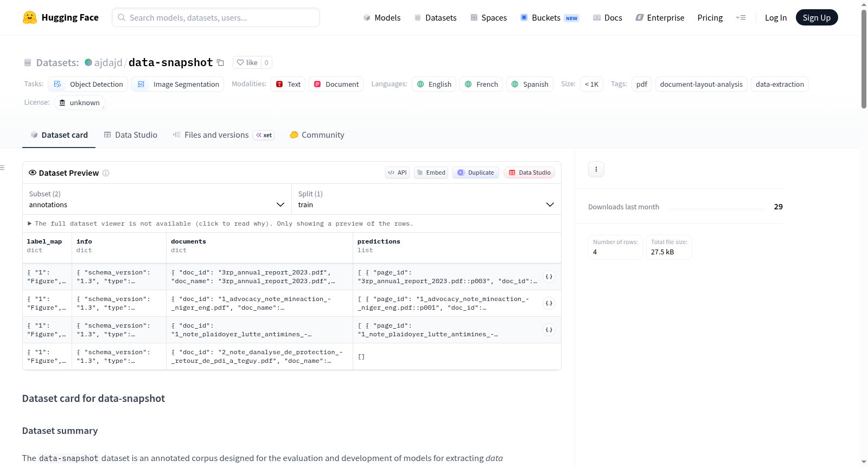Open the Pricing page
This screenshot has width=868, height=467.
(710, 17)
